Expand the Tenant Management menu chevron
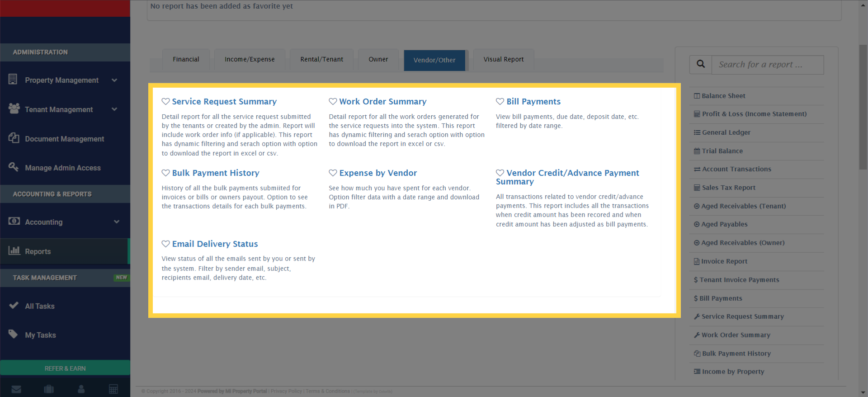Image resolution: width=868 pixels, height=397 pixels. click(114, 109)
